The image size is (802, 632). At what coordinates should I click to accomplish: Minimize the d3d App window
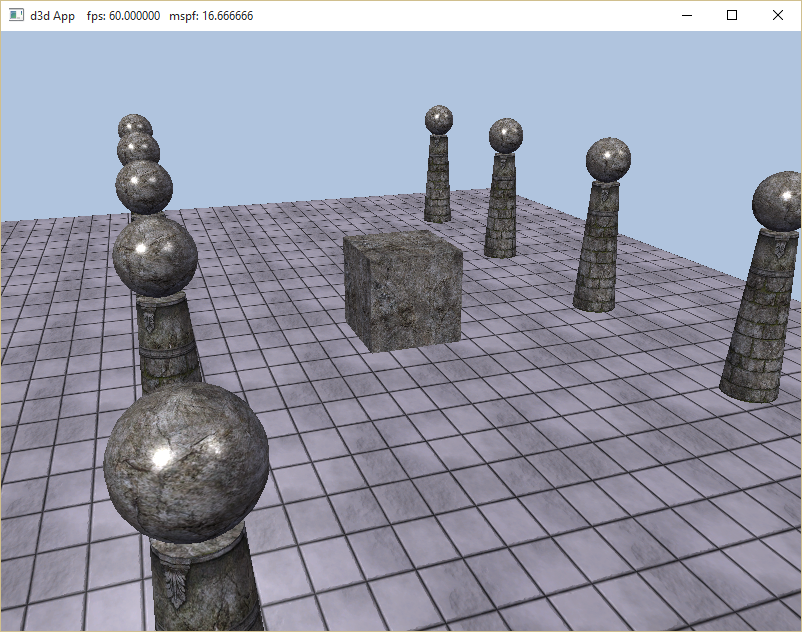[686, 16]
